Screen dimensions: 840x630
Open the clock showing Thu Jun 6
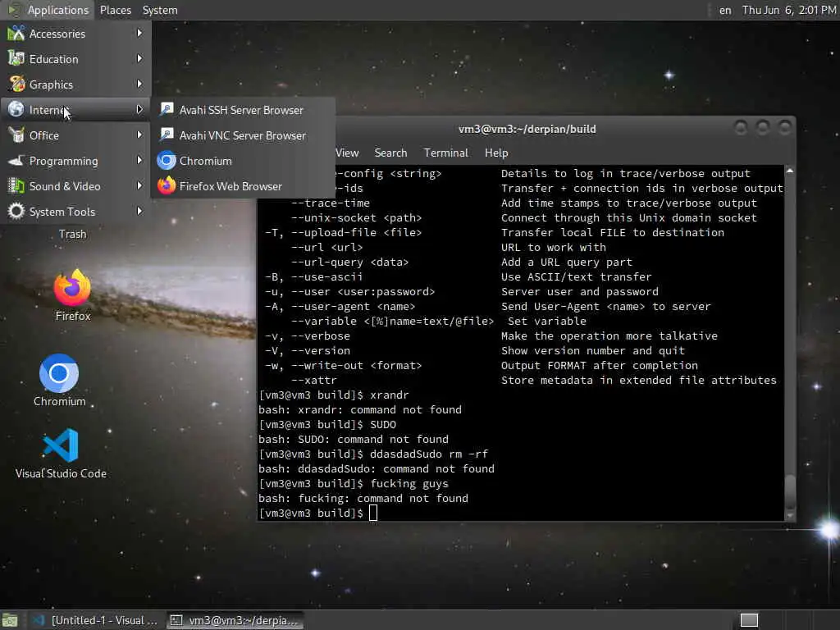coord(788,10)
